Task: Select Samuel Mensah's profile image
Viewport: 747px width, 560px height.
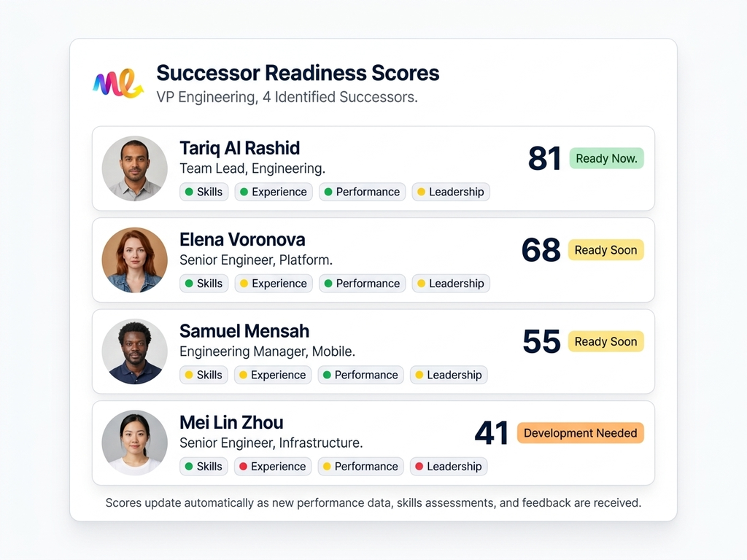Action: click(134, 351)
